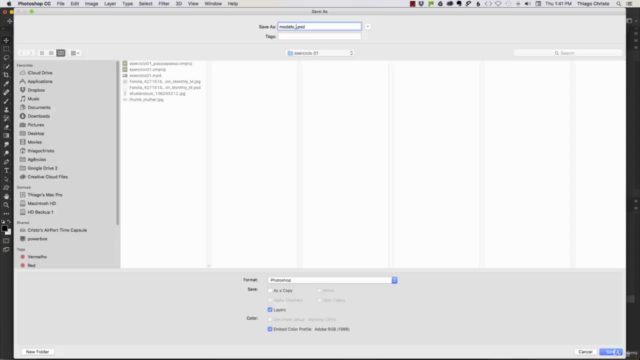Open the Edit Toolbar three-dots icon
This screenshot has width=640, height=360.
[x=6, y=213]
